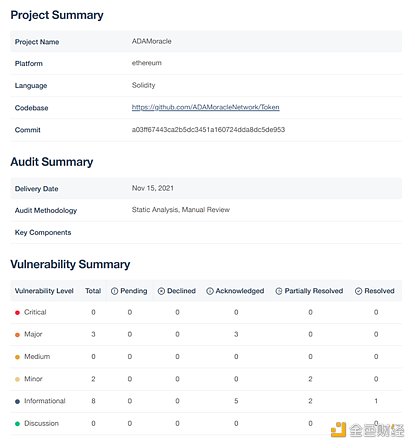Click the Audit Methodology label
This screenshot has width=415, height=448.
pyautogui.click(x=46, y=210)
